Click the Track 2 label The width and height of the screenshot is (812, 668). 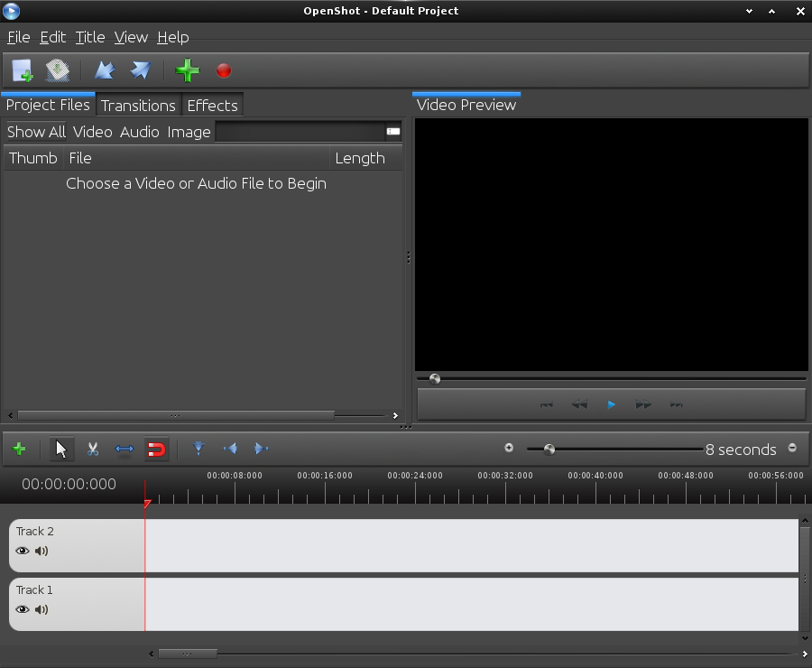coord(34,531)
